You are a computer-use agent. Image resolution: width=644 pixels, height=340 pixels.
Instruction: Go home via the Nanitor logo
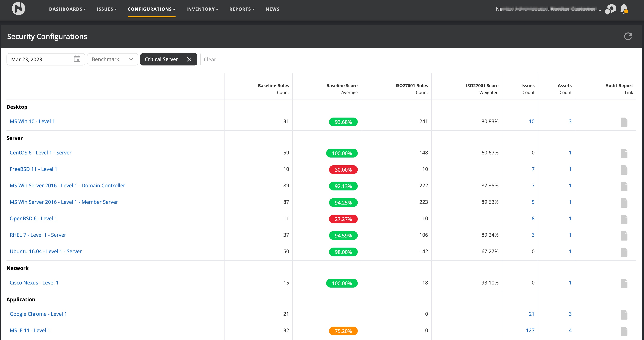coord(18,8)
